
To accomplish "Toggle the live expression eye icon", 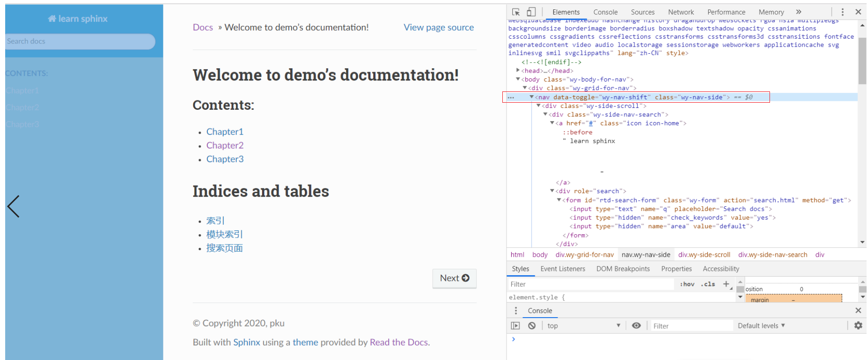I will pyautogui.click(x=636, y=326).
